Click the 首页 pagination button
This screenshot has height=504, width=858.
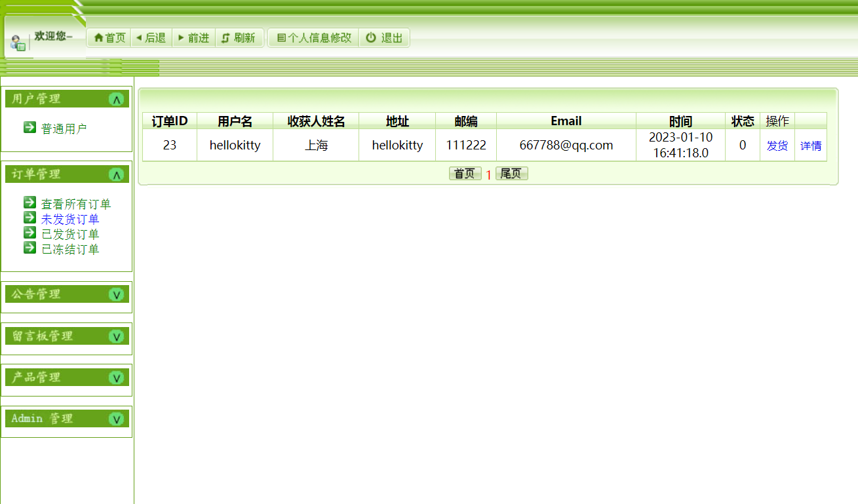[x=465, y=174]
